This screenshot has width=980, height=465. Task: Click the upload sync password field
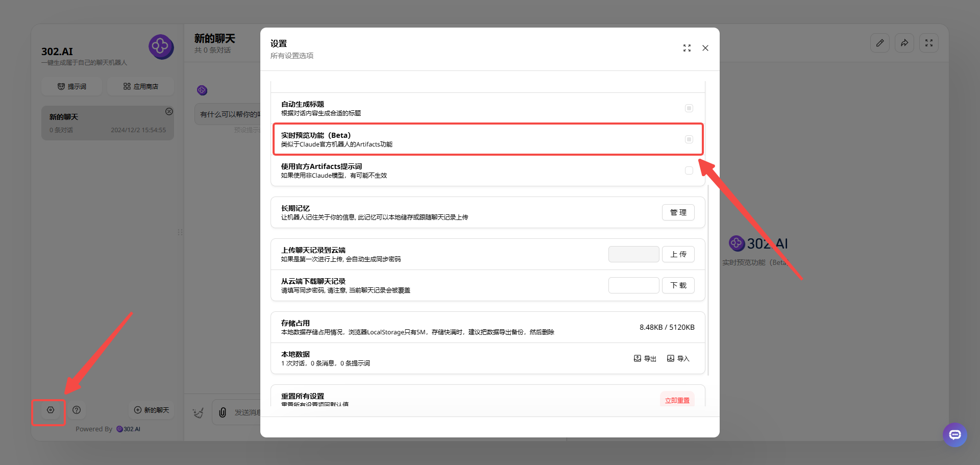pos(634,254)
